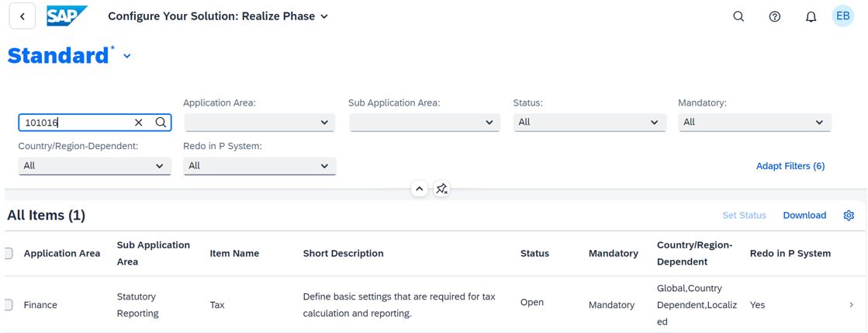Open the Standard view variant dropdown
Image resolution: width=868 pixels, height=333 pixels.
coord(126,56)
